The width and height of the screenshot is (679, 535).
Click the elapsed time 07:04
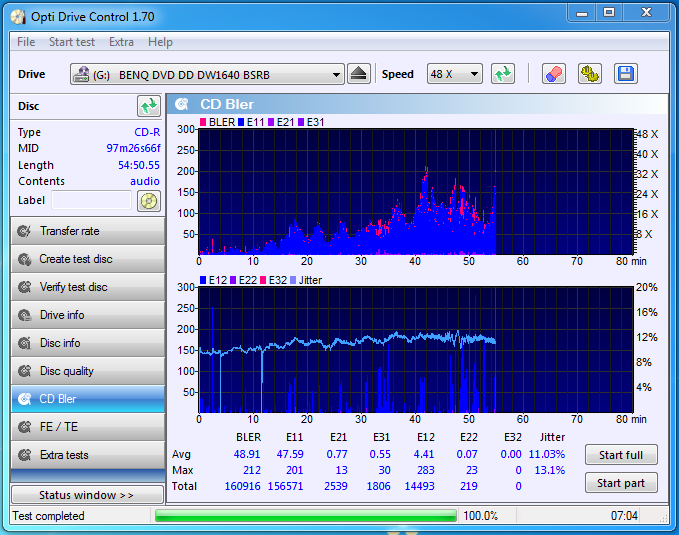(x=624, y=516)
